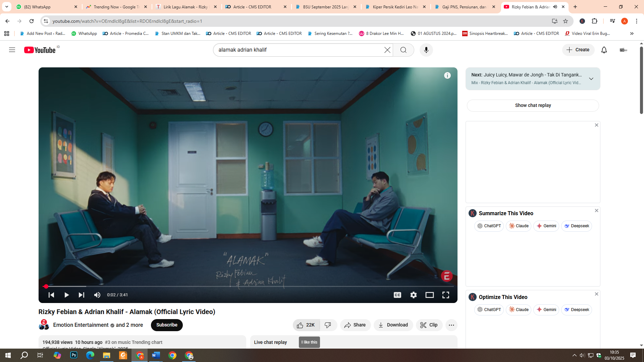
Task: Open Add New Post bookmark
Action: point(43,34)
